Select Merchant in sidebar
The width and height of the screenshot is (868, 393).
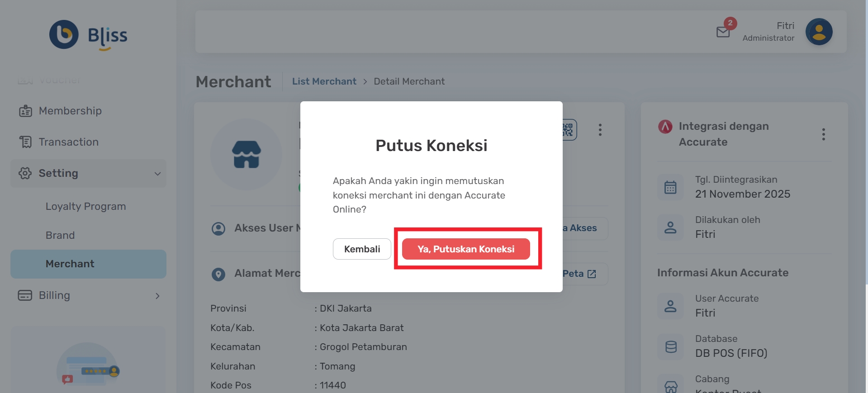[x=70, y=264]
